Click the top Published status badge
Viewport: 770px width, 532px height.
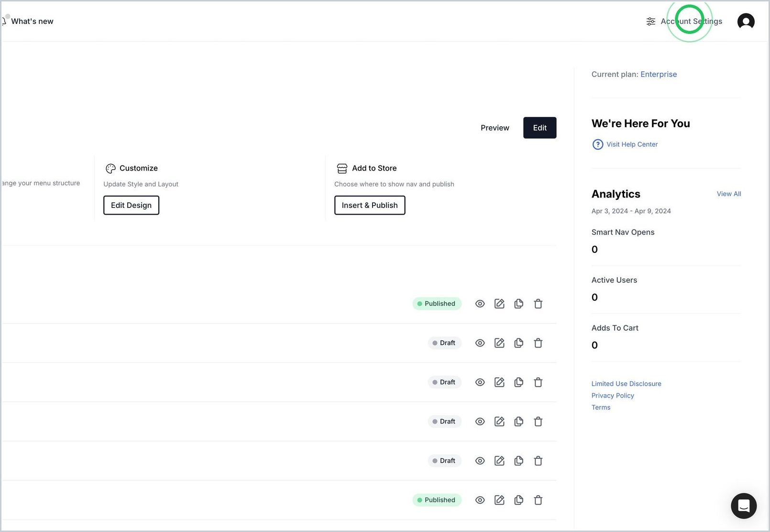(437, 304)
